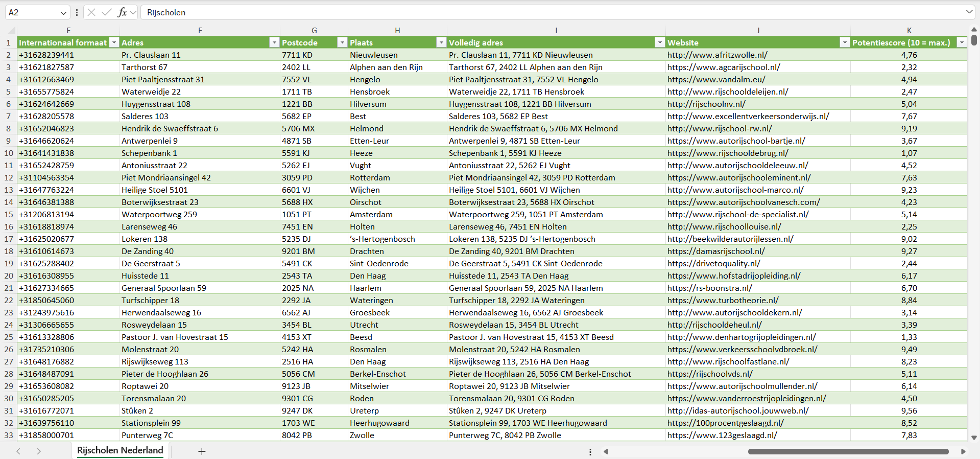Click the add new sheet plus icon

(x=202, y=451)
